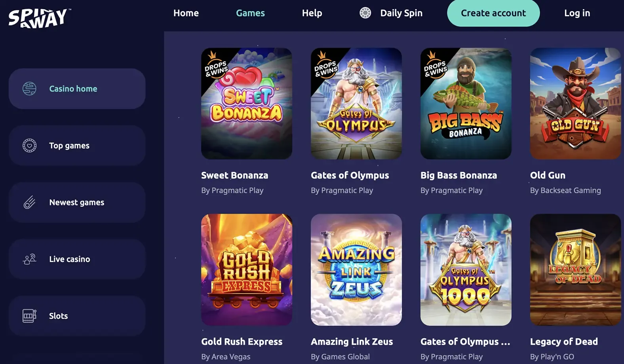Open the Gold Rush Express tile
Image resolution: width=624 pixels, height=364 pixels.
(x=246, y=270)
